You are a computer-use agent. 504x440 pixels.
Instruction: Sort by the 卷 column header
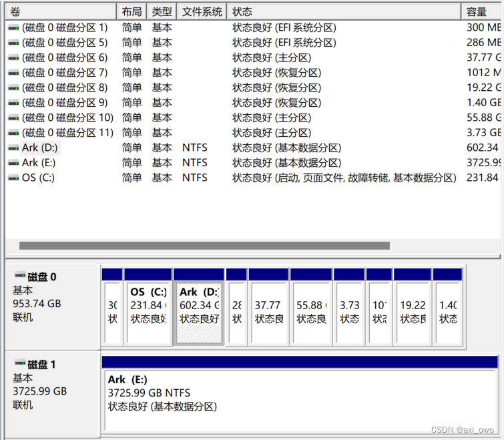click(x=61, y=12)
